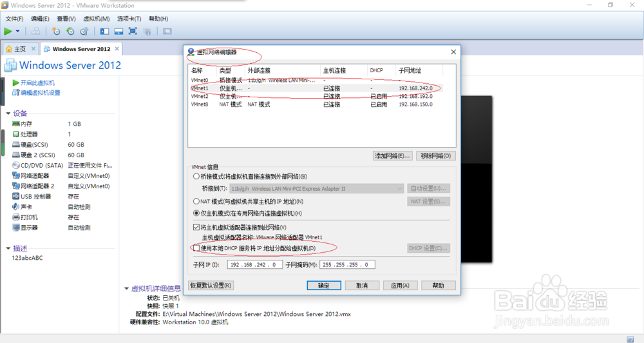Click the console view toolbar icon

pos(167,31)
